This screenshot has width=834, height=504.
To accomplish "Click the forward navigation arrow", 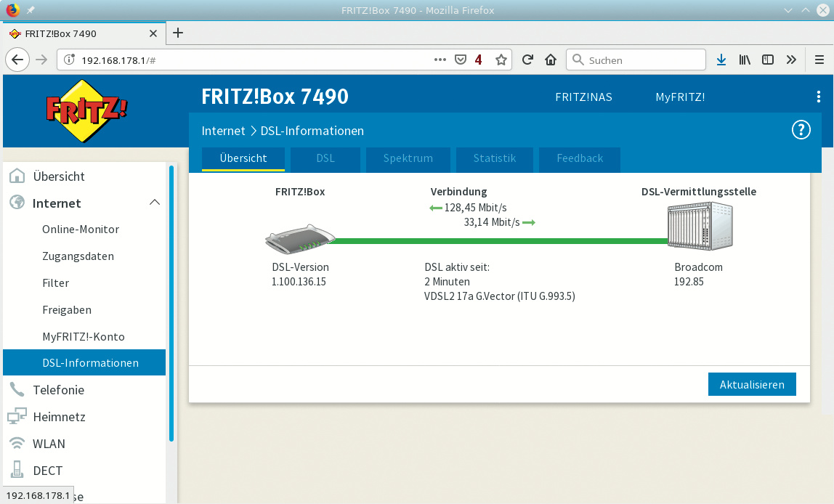I will (41, 60).
